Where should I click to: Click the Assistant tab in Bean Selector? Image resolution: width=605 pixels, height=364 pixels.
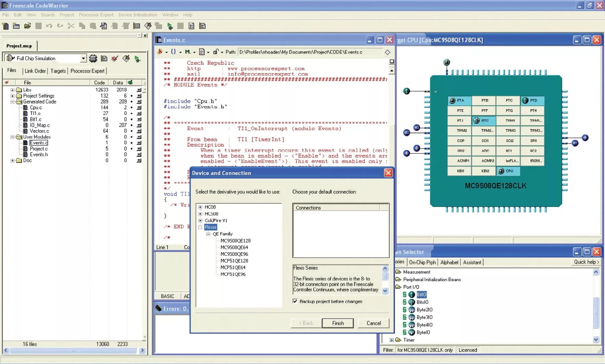pos(472,262)
